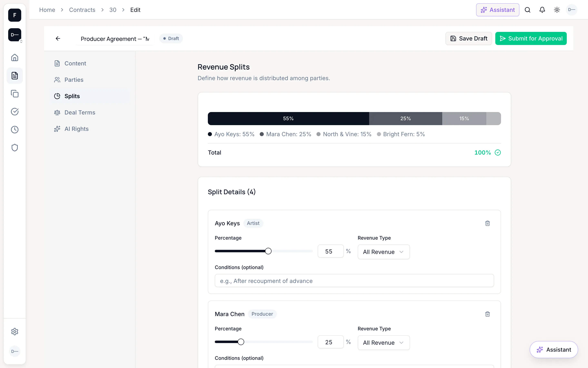Go to Home breadcrumb
The height and width of the screenshot is (368, 588).
pyautogui.click(x=47, y=10)
